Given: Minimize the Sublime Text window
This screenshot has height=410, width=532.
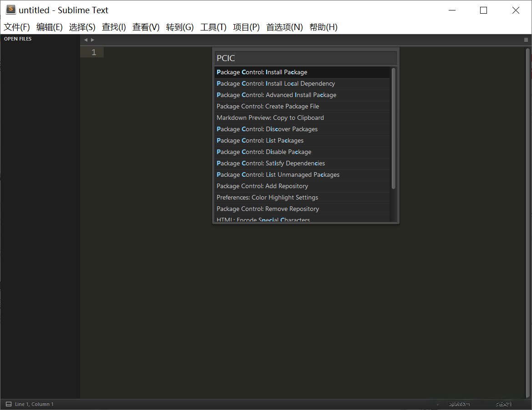Looking at the screenshot, I should [452, 10].
